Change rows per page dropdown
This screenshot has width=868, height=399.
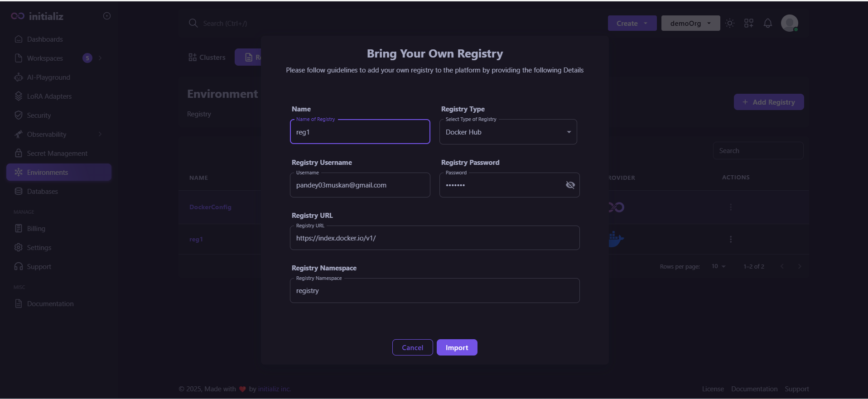[x=719, y=266]
